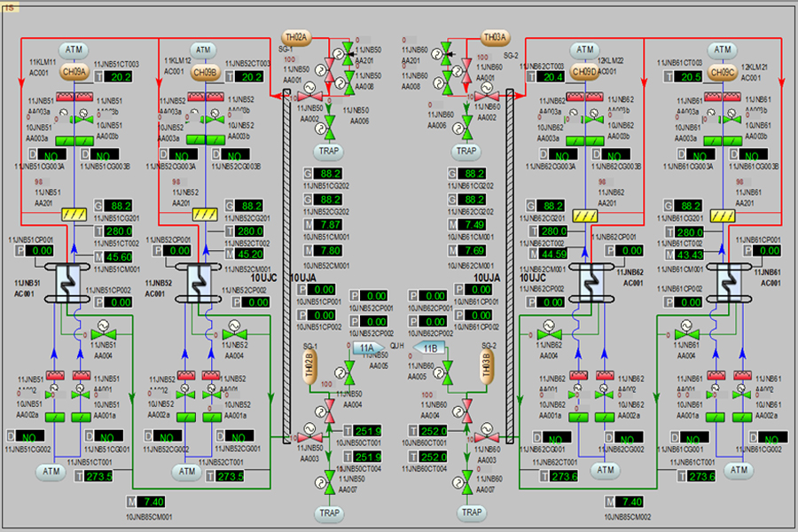Open the 11A page link arrow

369,348
